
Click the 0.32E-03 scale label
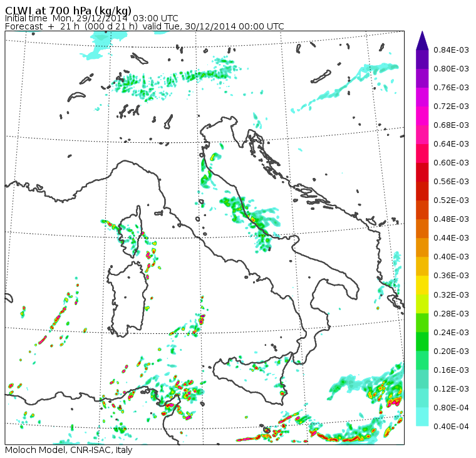(451, 294)
